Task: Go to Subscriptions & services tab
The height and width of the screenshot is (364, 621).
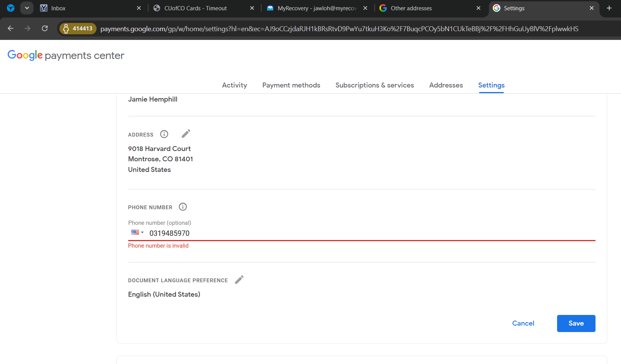Action: [374, 85]
